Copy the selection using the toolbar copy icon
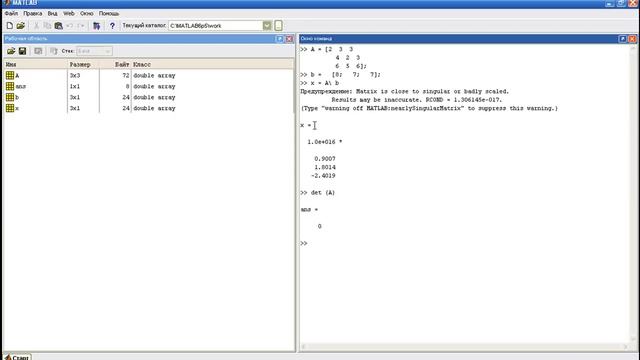This screenshot has height=360, width=640. click(x=47, y=26)
